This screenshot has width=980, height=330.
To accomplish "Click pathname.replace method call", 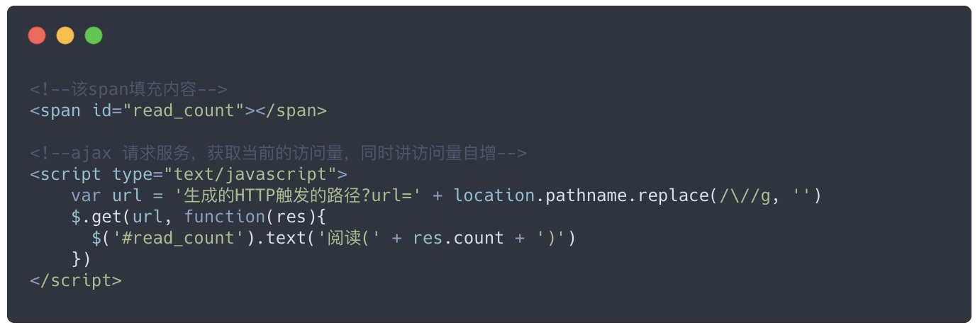I will click(627, 195).
